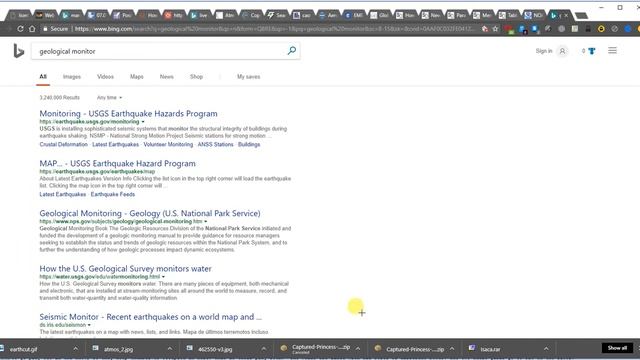
Task: Expand the earthquake.usgs.gov/monitoring URL arrow
Action: coord(143,122)
